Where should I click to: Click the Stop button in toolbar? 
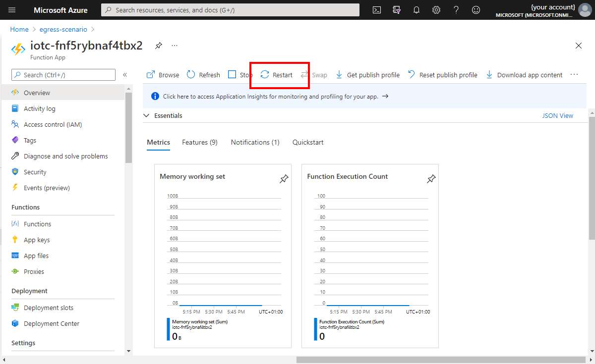tap(240, 75)
